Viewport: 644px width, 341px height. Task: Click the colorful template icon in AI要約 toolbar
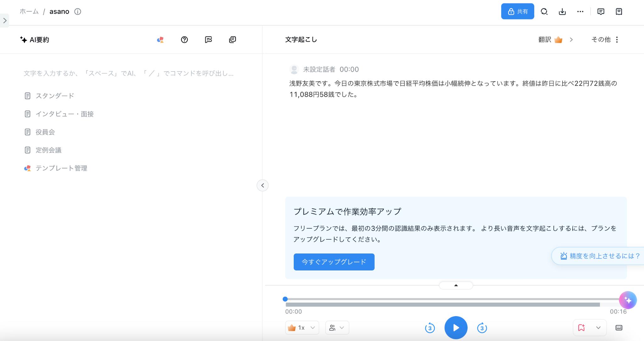coord(160,40)
